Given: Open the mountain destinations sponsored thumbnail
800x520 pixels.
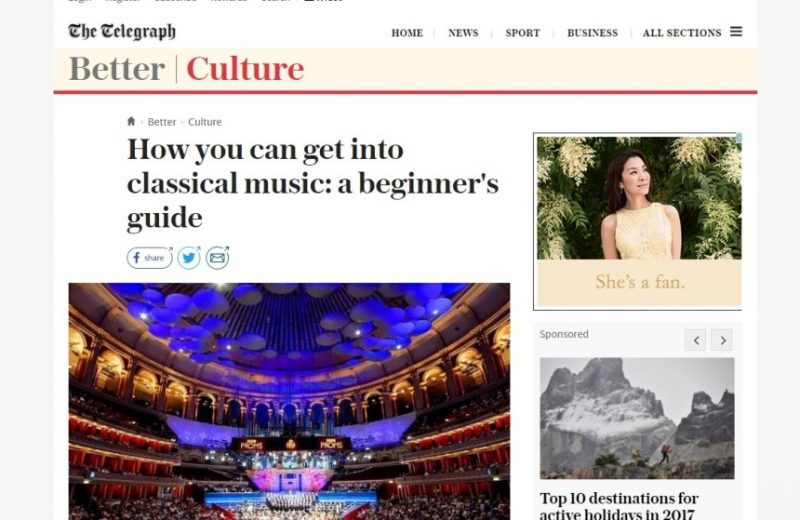Looking at the screenshot, I should 637,418.
